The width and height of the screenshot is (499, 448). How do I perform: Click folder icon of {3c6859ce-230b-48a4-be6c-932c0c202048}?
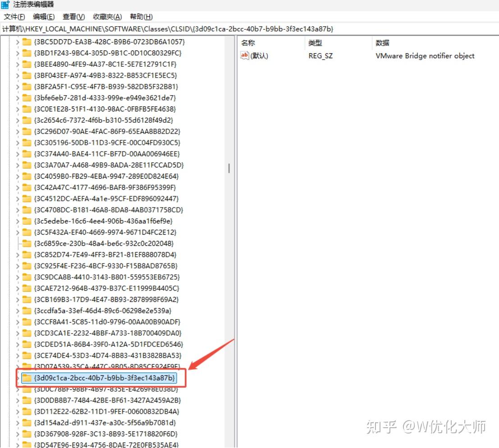click(x=27, y=244)
